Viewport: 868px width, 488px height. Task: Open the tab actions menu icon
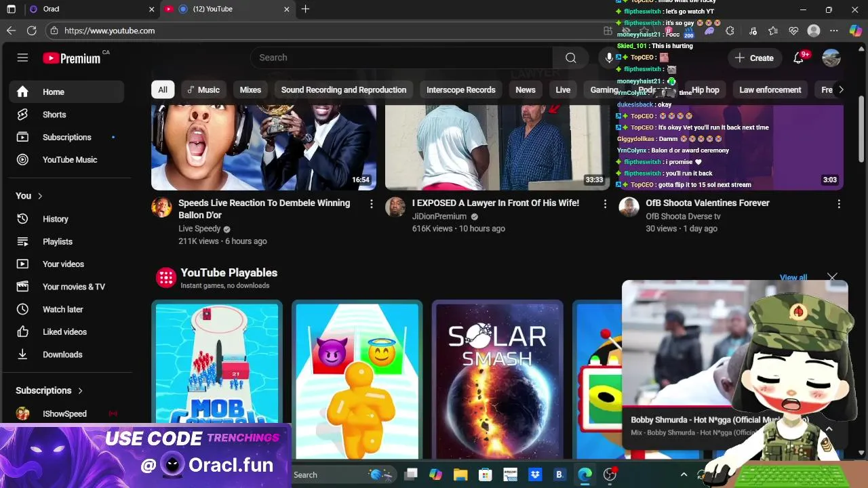(11, 9)
